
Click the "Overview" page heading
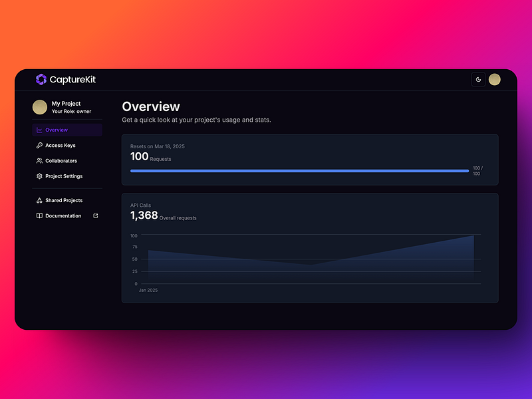(151, 106)
